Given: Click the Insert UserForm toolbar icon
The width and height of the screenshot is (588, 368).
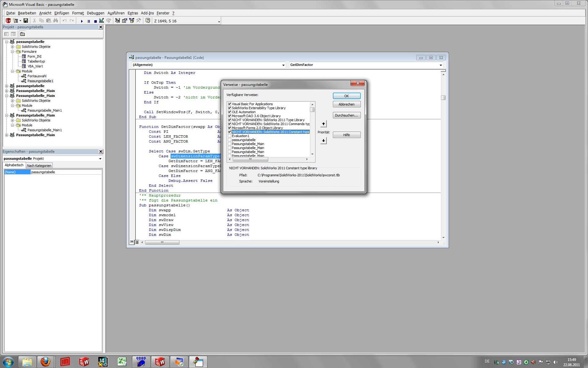Looking at the screenshot, I should pyautogui.click(x=15, y=21).
